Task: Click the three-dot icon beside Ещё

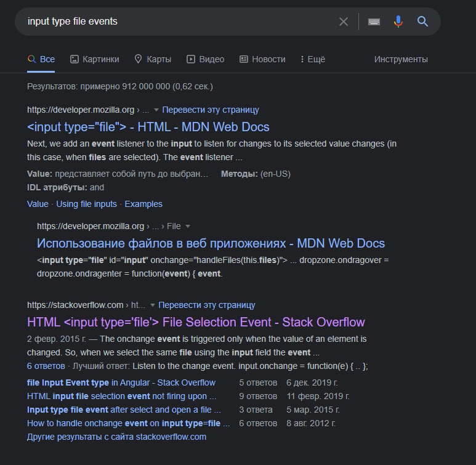Action: pyautogui.click(x=302, y=59)
